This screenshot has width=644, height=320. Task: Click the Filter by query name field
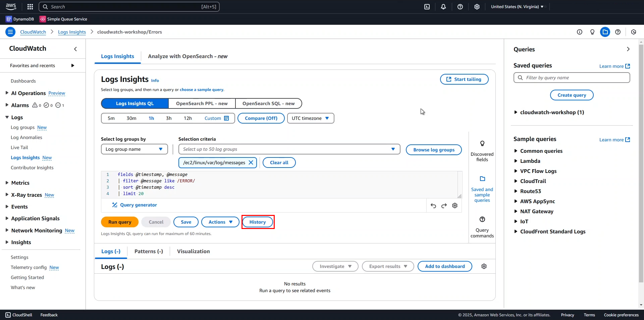[x=572, y=78]
